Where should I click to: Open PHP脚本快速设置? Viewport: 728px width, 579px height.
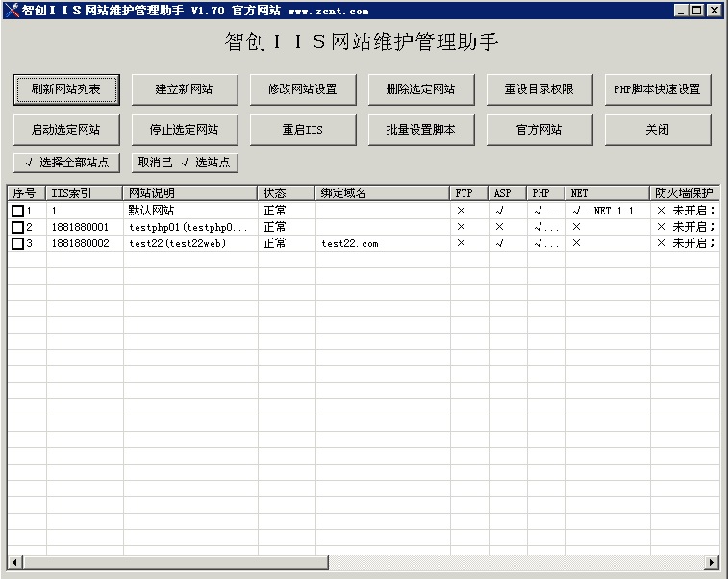[658, 89]
